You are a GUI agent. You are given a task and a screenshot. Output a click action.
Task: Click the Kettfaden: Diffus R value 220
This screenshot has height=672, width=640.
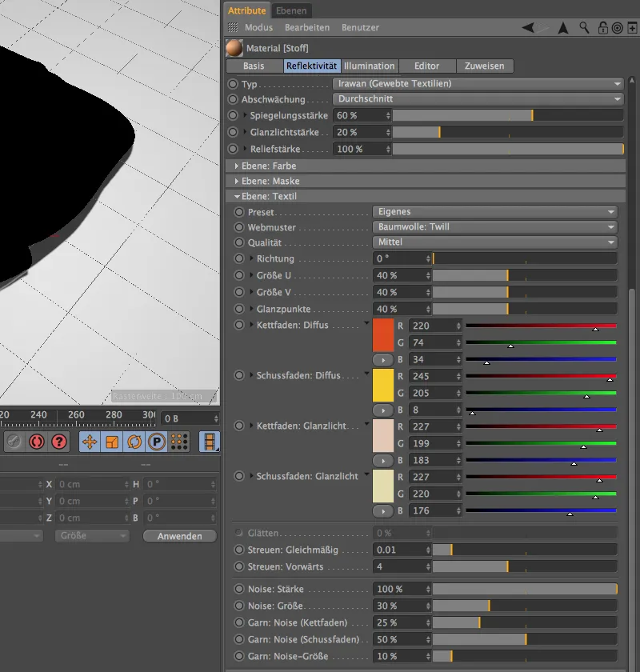tap(431, 326)
